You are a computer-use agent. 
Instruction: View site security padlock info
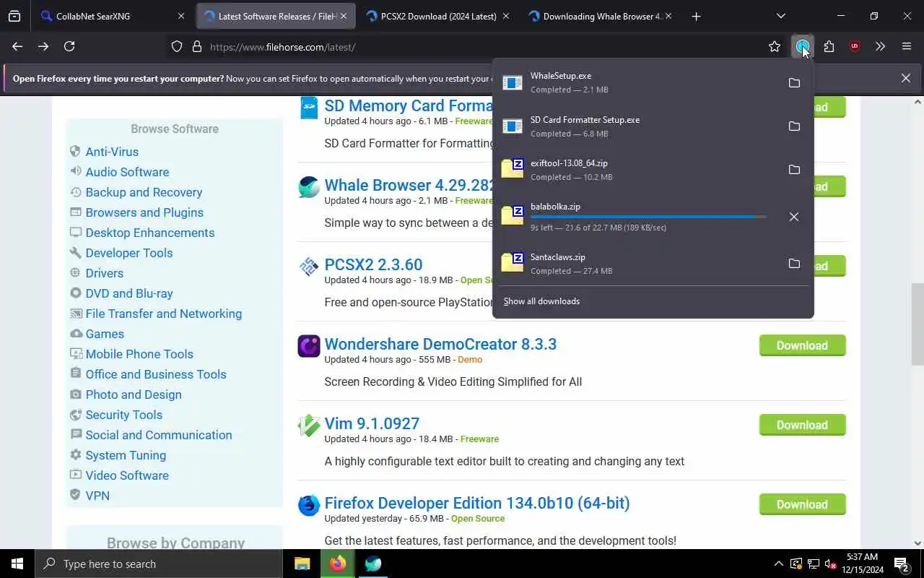[x=196, y=46]
